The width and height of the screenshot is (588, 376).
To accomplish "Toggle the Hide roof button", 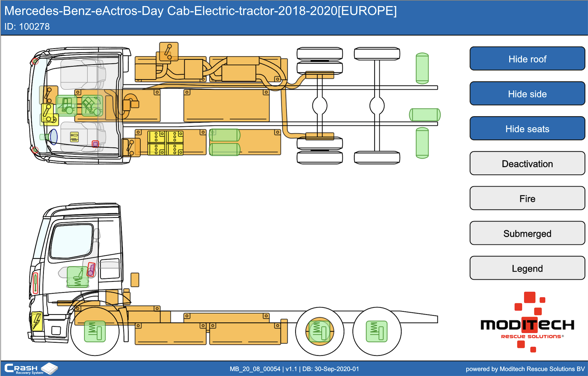I will (527, 59).
